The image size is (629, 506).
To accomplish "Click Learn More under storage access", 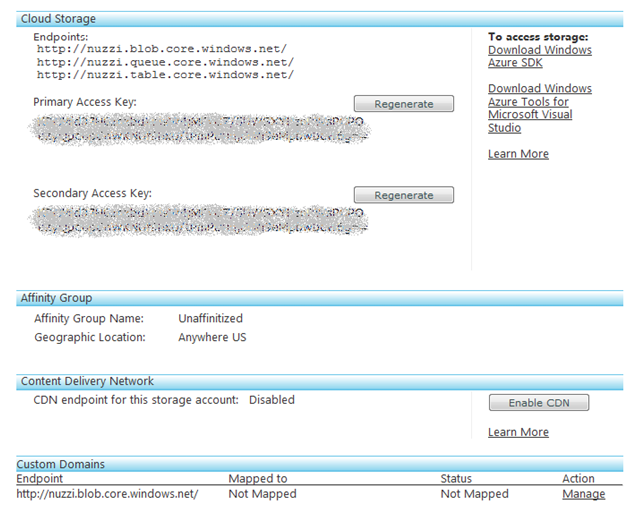I will pos(518,154).
